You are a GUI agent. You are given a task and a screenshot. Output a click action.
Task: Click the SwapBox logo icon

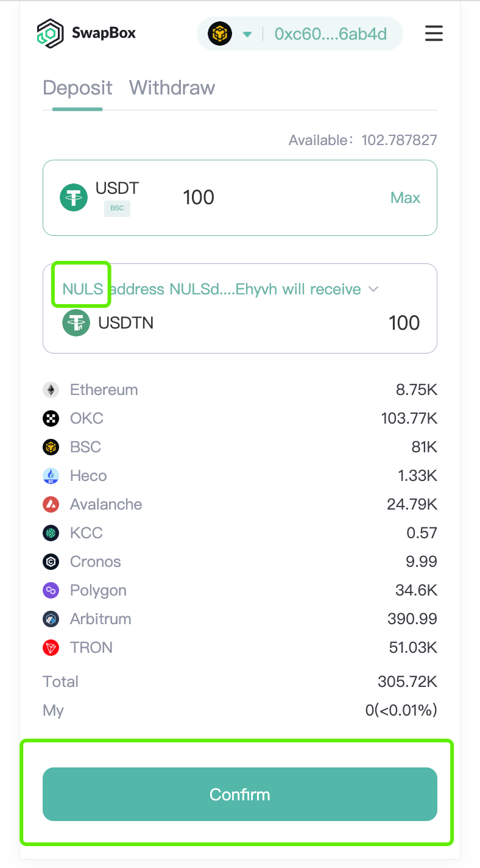pyautogui.click(x=50, y=34)
